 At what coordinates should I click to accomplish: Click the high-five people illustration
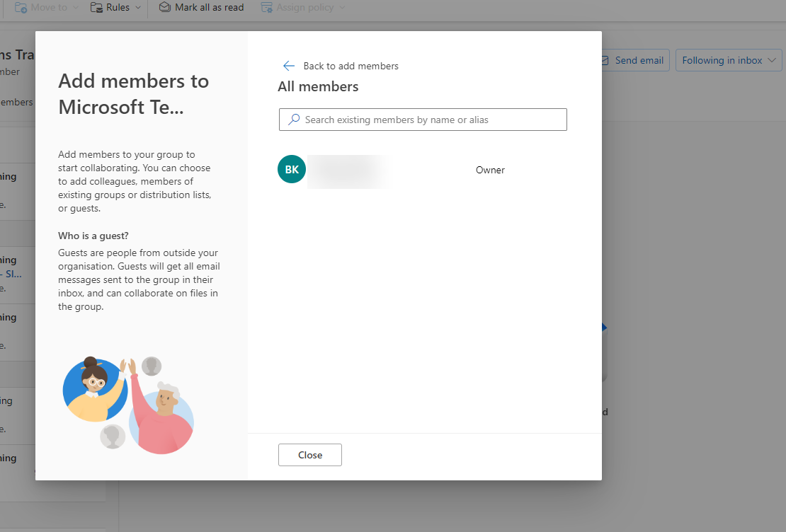click(x=128, y=405)
